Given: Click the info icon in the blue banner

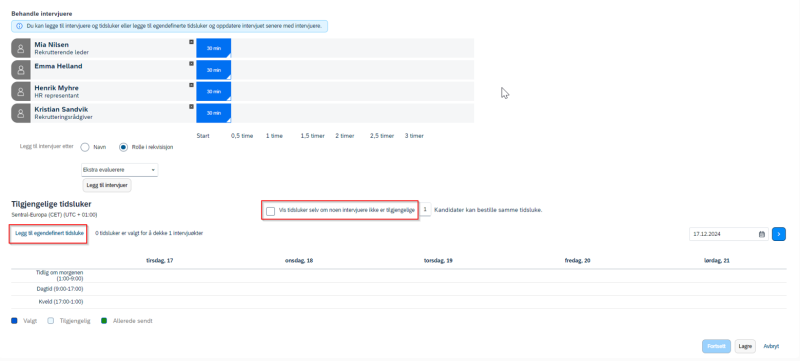Looking at the screenshot, I should (19, 26).
